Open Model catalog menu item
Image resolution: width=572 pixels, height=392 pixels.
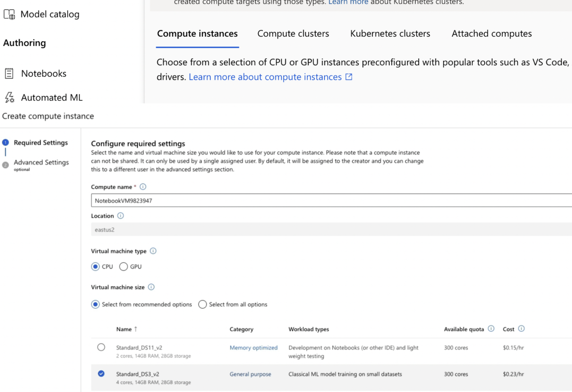[50, 14]
